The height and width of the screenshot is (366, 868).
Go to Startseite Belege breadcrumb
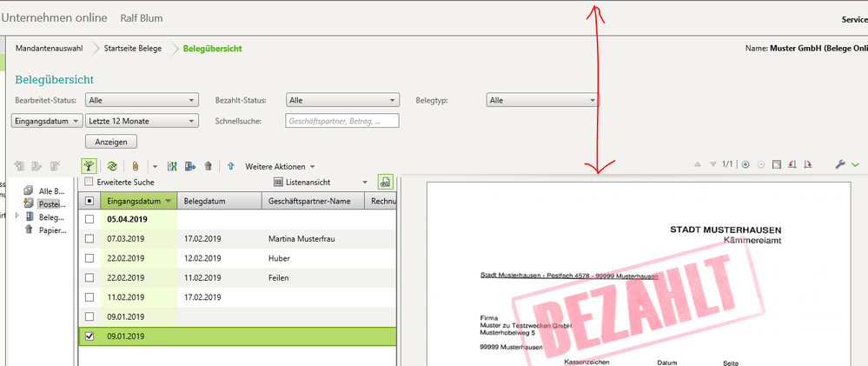[x=132, y=49]
